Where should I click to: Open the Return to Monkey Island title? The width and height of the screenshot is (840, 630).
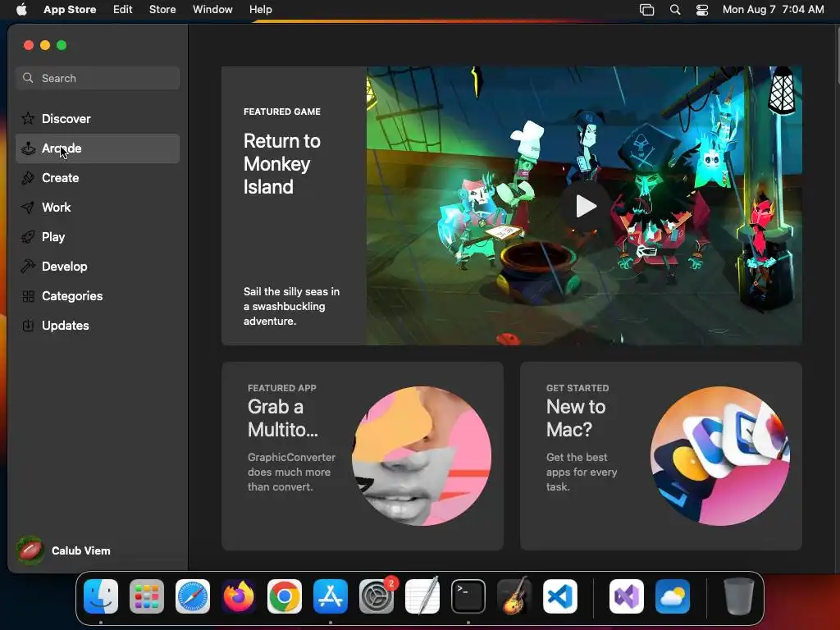(282, 164)
